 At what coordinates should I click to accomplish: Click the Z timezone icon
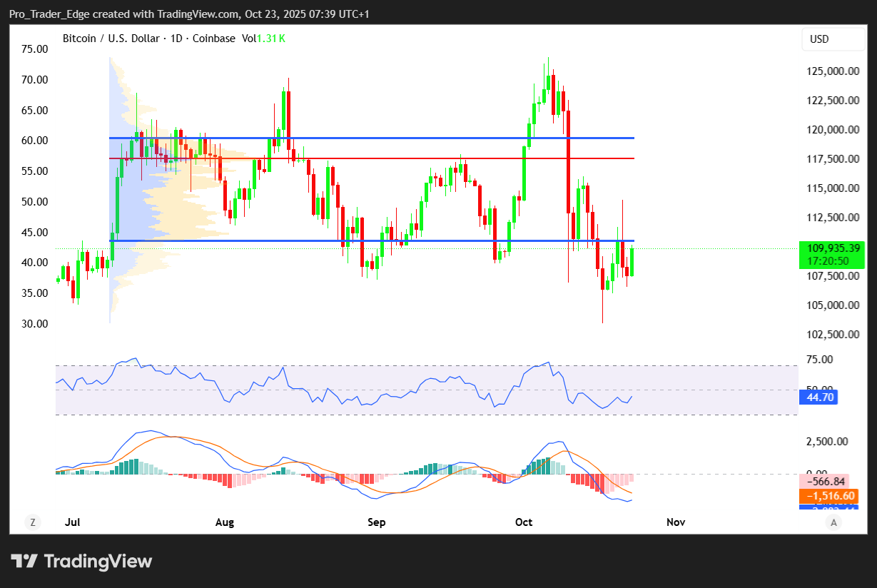32,522
